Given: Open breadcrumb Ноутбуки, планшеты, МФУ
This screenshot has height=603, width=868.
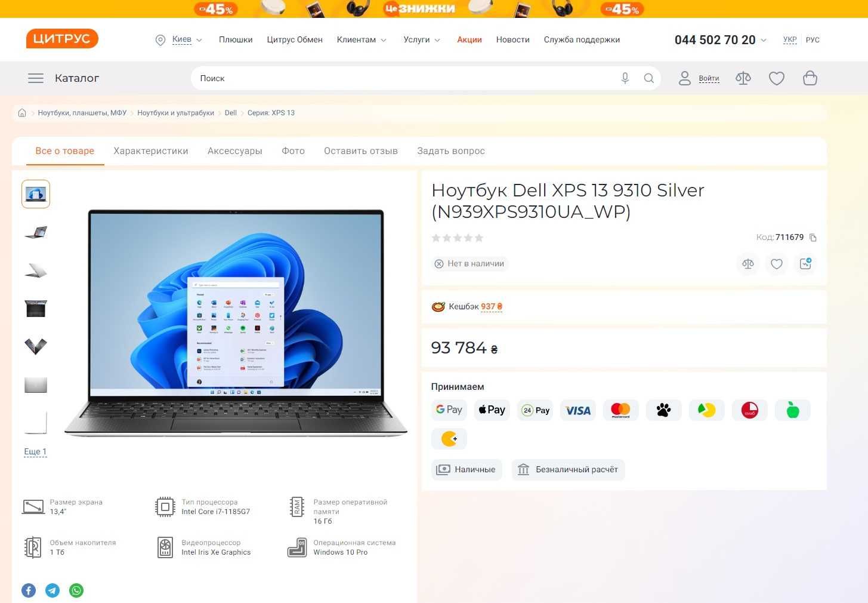Looking at the screenshot, I should pos(82,113).
